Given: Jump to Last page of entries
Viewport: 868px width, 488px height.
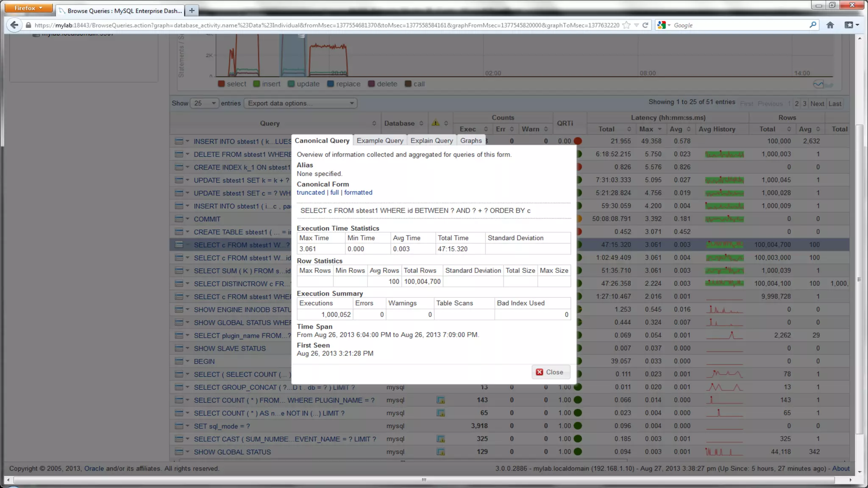Looking at the screenshot, I should (835, 104).
